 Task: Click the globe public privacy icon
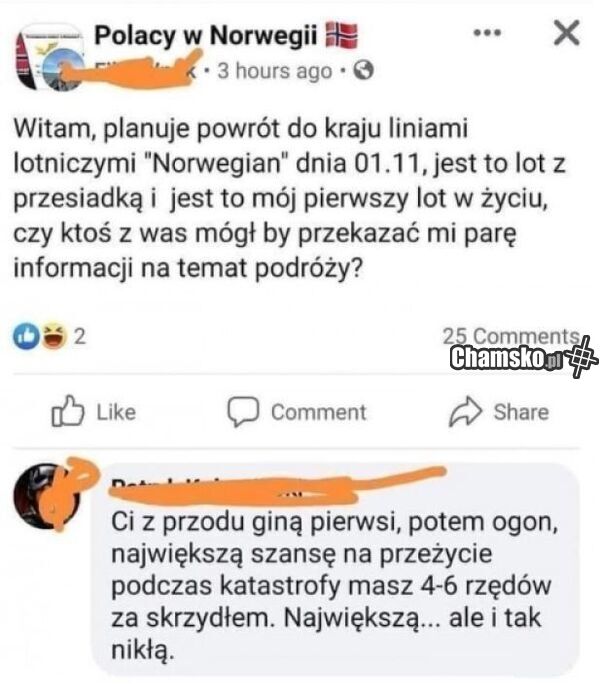click(x=363, y=71)
